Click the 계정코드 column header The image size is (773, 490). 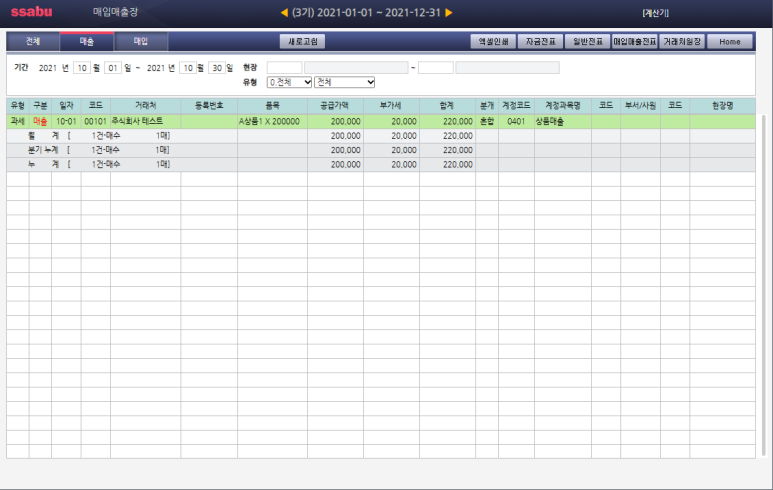tap(516, 105)
